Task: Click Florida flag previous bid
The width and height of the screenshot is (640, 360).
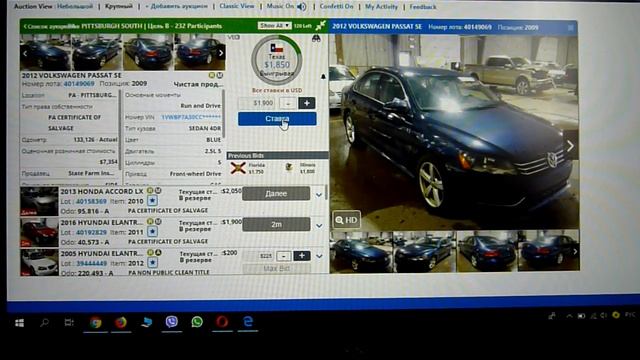Action: click(238, 168)
